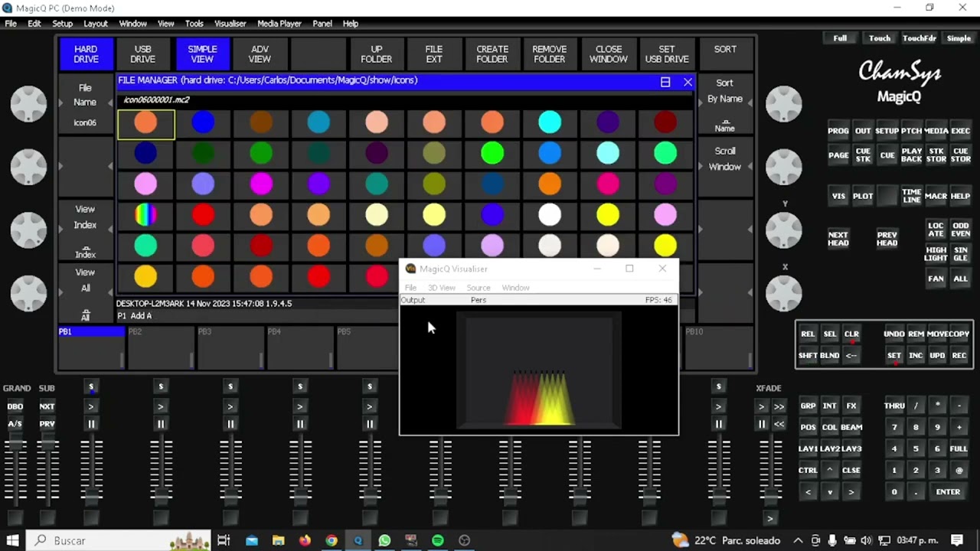Toggle the FAN key
Screen dimensions: 980x551
tap(936, 279)
